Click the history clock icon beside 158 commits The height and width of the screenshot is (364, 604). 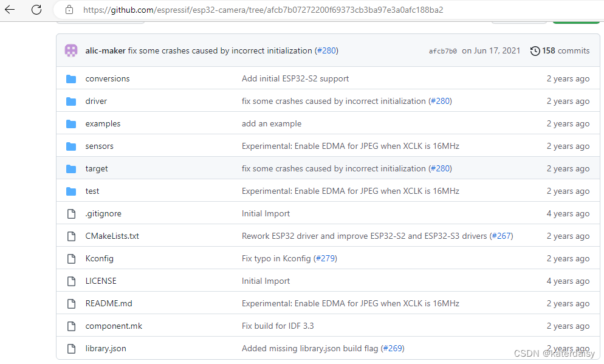coord(535,50)
